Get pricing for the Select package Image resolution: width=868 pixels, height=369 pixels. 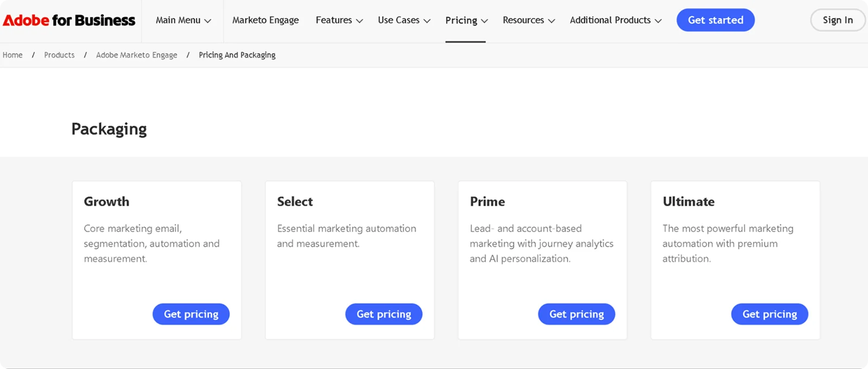384,314
